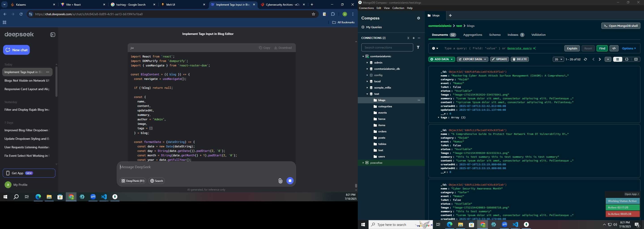Add new connection plus icon
Image resolution: width=644 pixels, height=229 pixels.
tap(413, 38)
